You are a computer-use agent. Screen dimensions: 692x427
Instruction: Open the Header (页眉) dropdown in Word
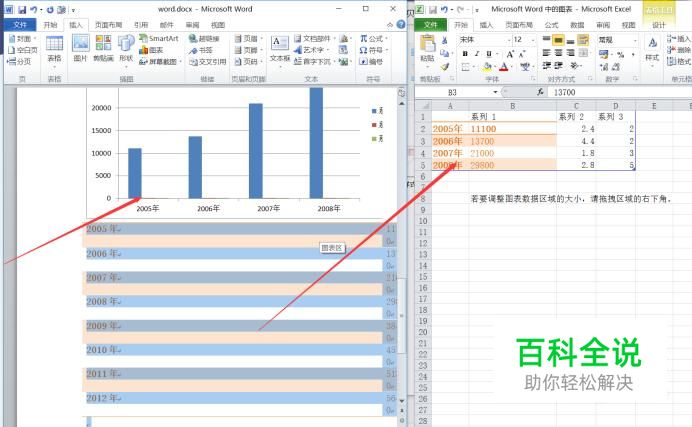pyautogui.click(x=248, y=39)
